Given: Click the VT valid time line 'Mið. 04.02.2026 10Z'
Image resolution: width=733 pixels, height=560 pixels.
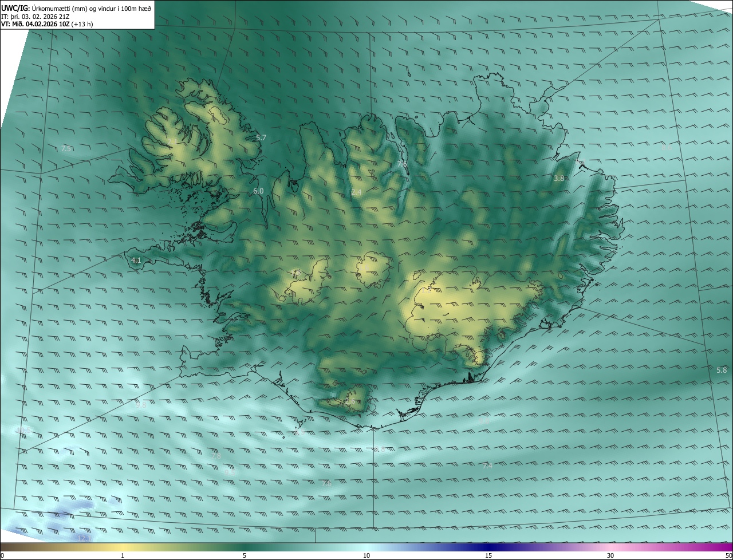Looking at the screenshot, I should tap(47, 24).
